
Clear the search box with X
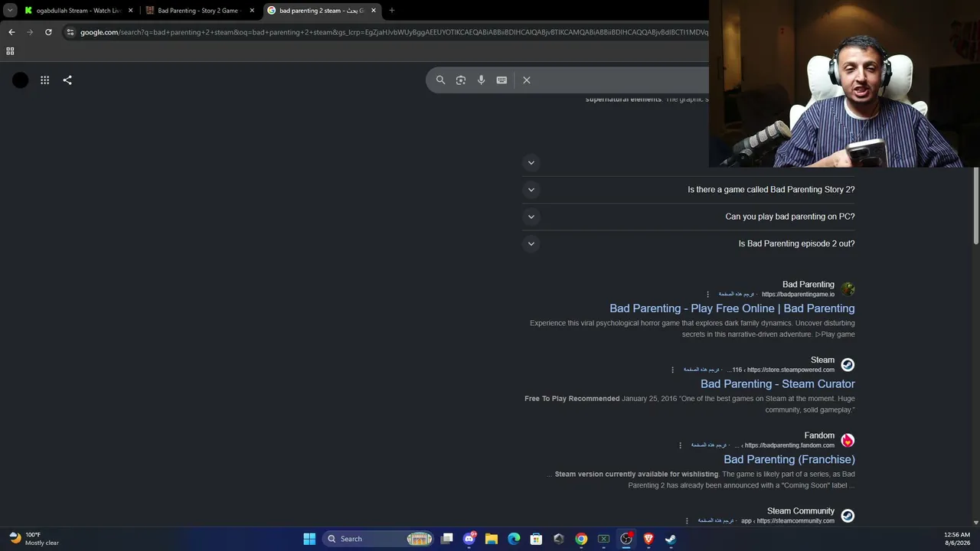(527, 80)
